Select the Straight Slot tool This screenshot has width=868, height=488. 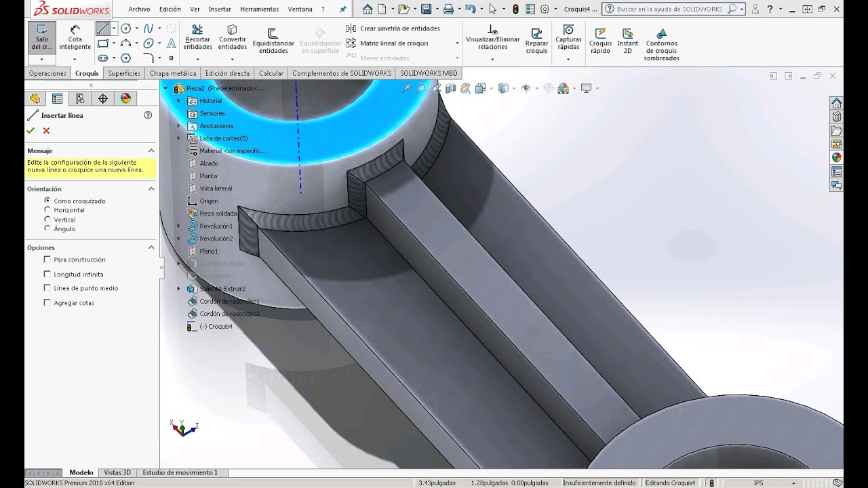[102, 58]
